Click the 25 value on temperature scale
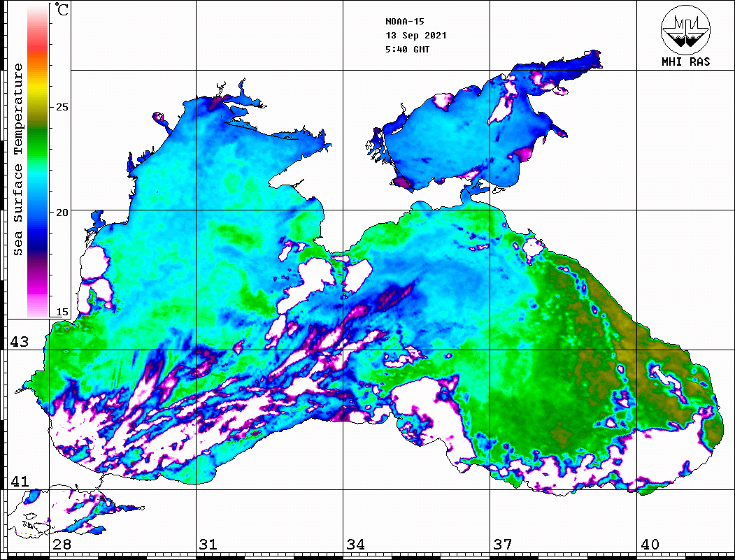Image resolution: width=735 pixels, height=560 pixels. (62, 107)
